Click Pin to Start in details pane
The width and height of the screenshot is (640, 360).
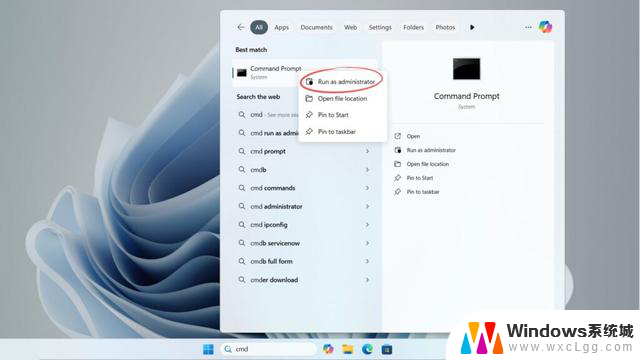(x=420, y=178)
